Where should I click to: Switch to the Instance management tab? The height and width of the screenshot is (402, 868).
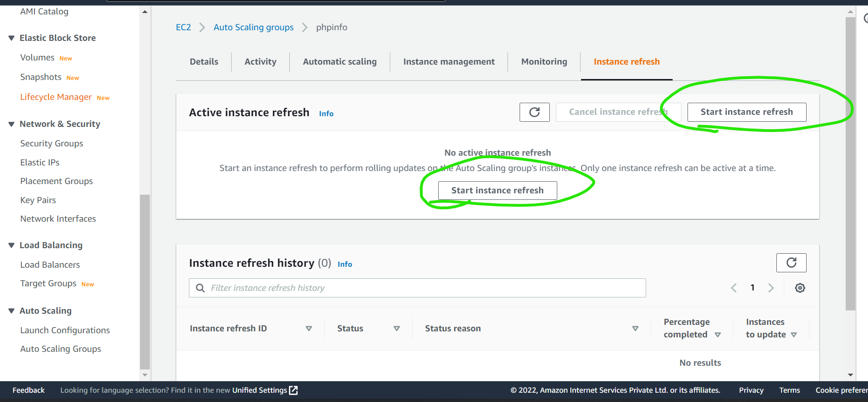[x=448, y=62]
